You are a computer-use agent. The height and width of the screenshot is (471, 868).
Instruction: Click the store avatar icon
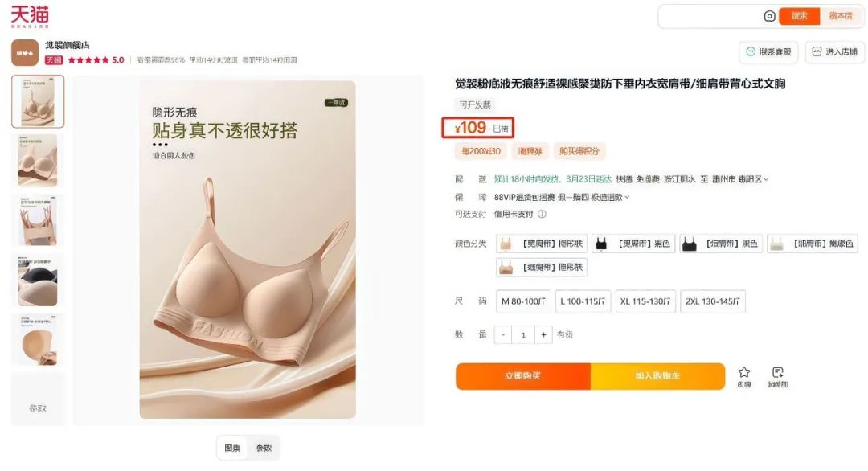[25, 52]
